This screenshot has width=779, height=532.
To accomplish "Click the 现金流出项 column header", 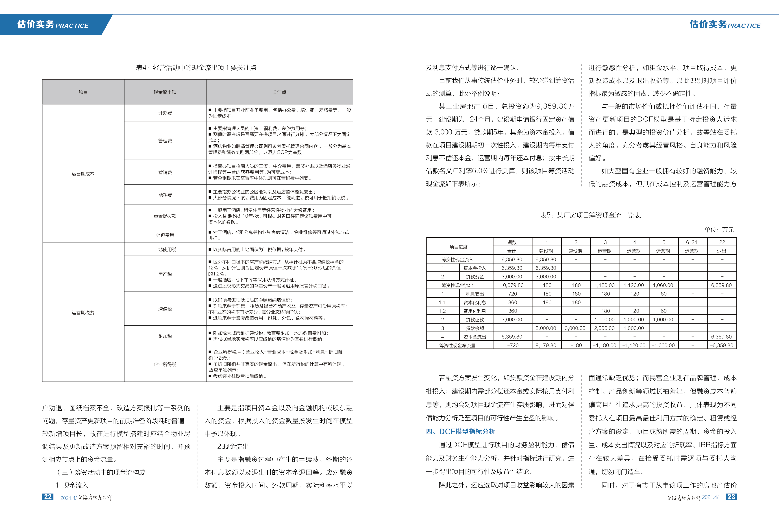I will [x=165, y=92].
